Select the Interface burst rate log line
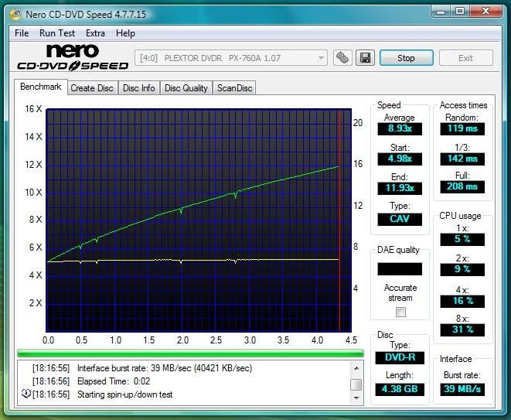 142,368
